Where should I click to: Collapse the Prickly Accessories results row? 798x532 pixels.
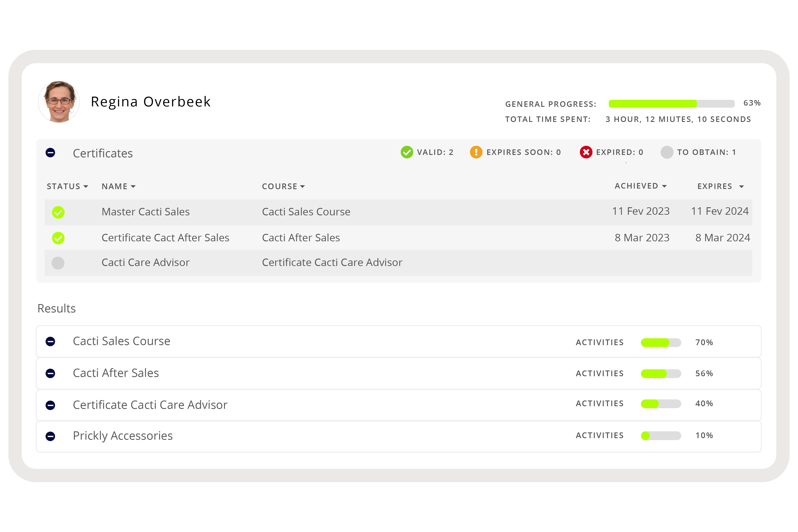(x=51, y=436)
